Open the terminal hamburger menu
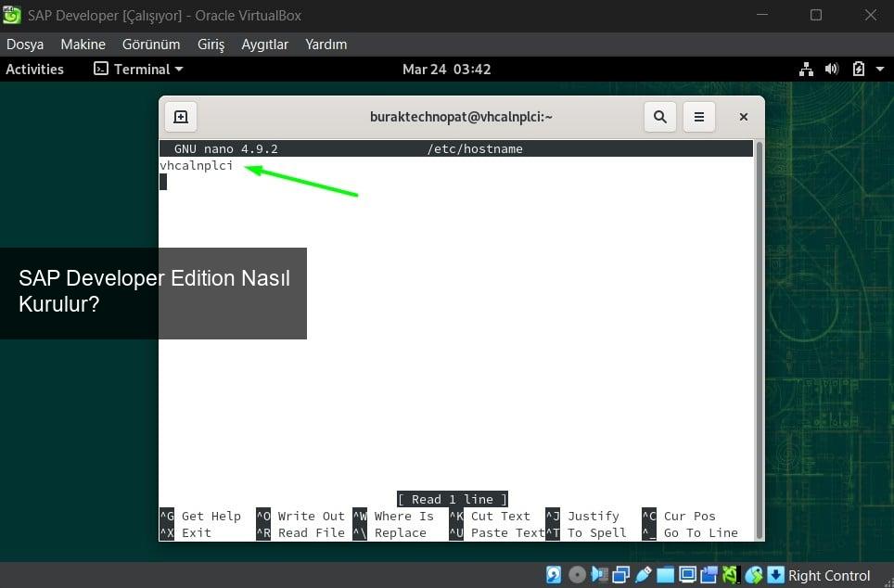 click(699, 117)
